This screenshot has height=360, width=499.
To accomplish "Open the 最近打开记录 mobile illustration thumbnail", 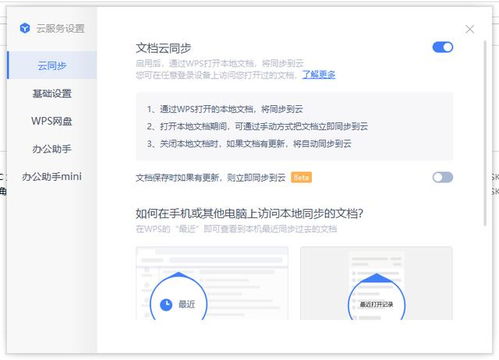I will pos(376,283).
